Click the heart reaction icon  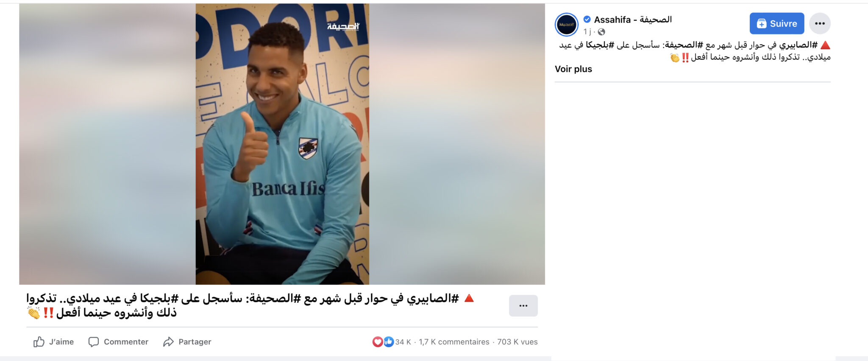coord(377,342)
